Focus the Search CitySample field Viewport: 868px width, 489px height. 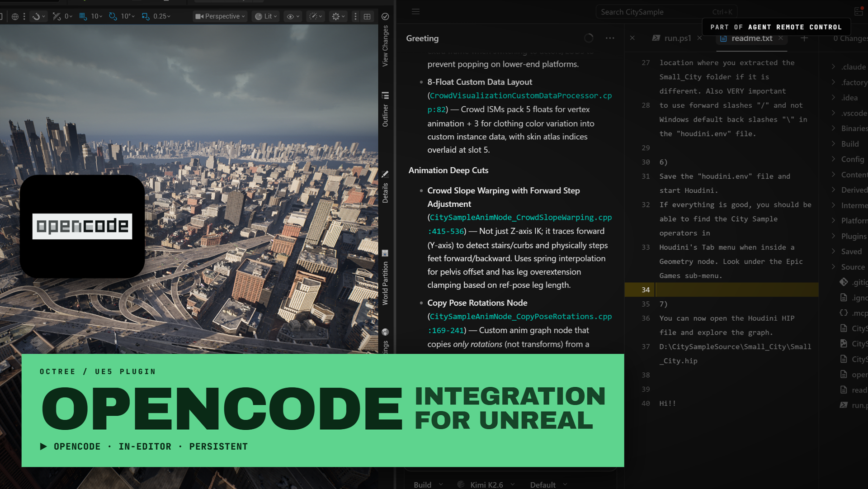click(x=666, y=12)
